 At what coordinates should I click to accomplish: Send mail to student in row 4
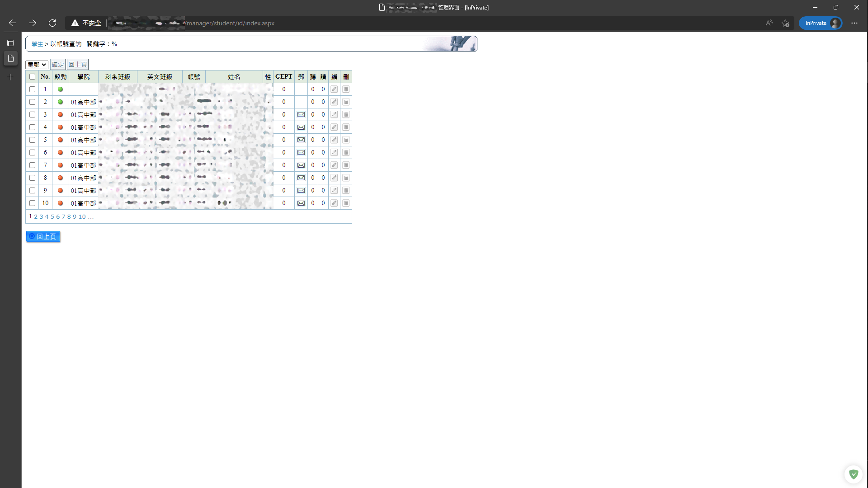[x=301, y=127]
